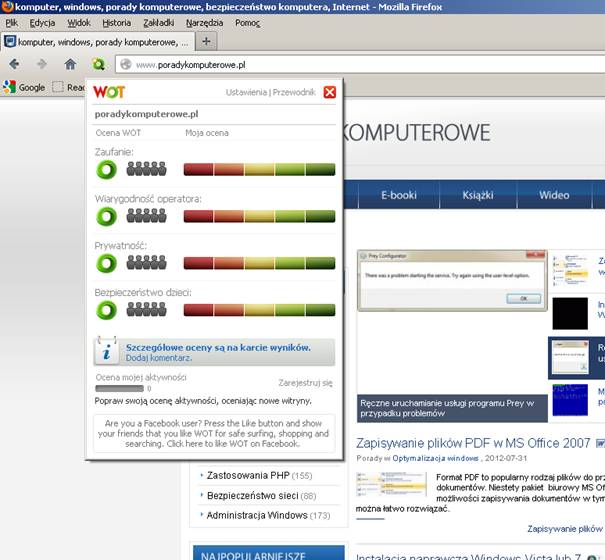Open a new tab with plus button
This screenshot has width=605, height=560.
206,41
